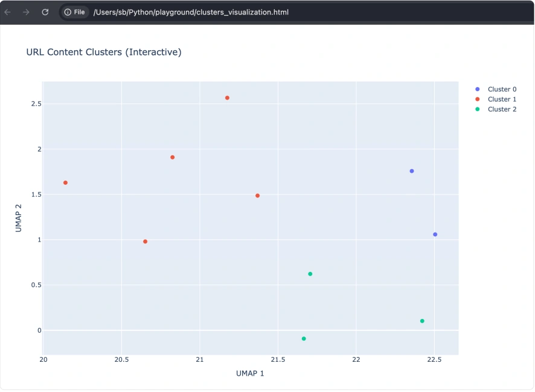
Task: Select the topmost red data point
Action: coord(227,98)
